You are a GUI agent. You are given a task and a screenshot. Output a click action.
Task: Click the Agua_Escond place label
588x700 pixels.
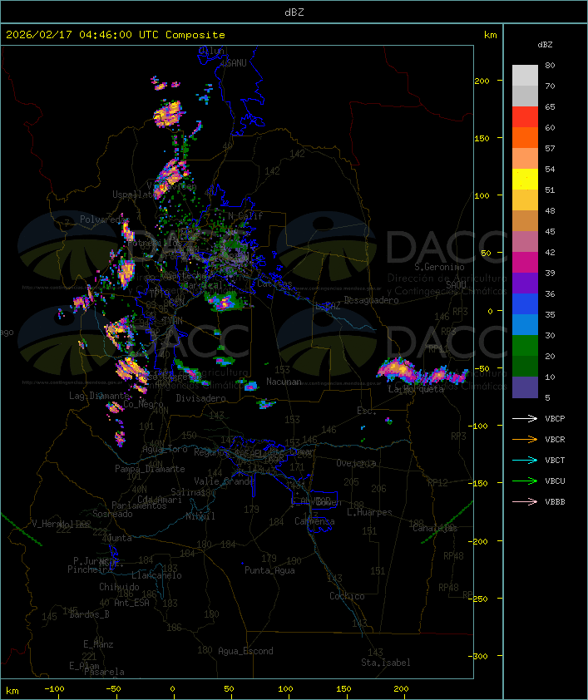click(245, 651)
